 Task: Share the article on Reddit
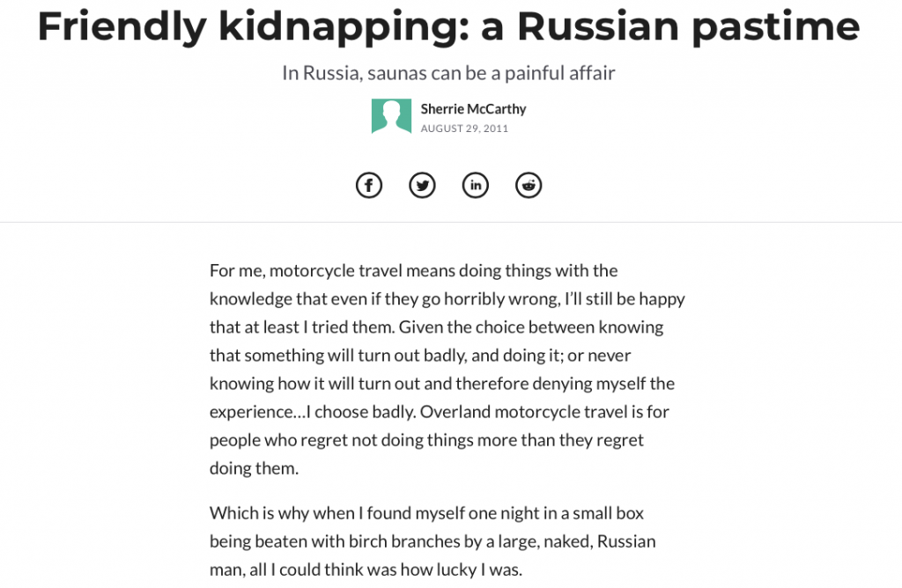[529, 185]
